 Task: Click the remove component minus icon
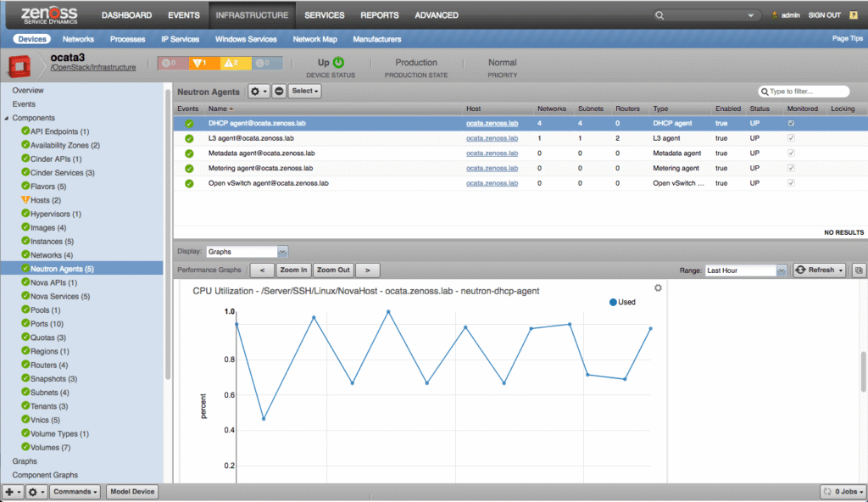(279, 91)
